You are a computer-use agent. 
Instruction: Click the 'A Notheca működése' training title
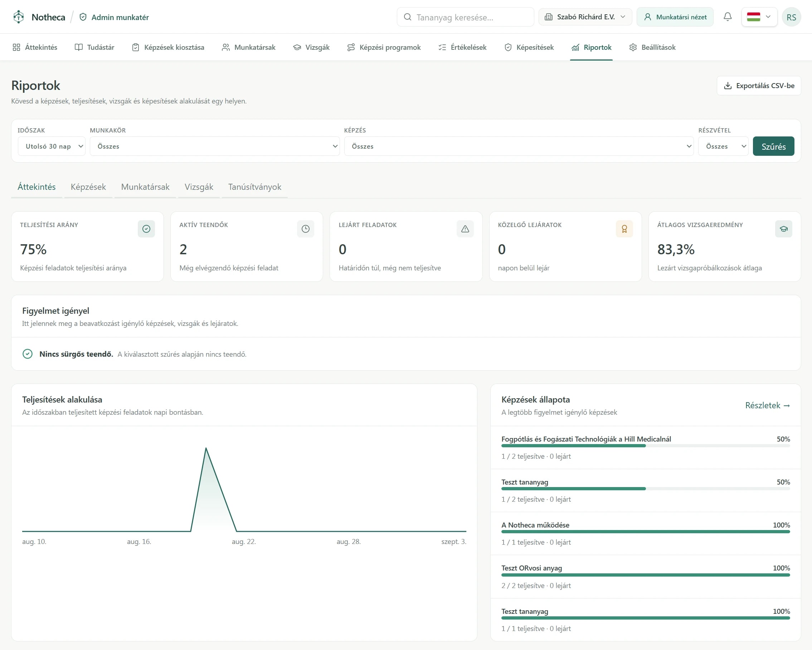click(535, 525)
